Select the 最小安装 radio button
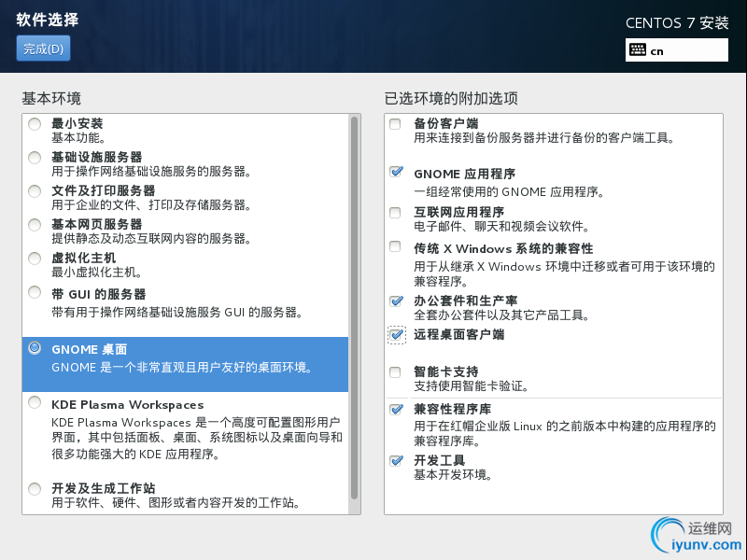 35,124
